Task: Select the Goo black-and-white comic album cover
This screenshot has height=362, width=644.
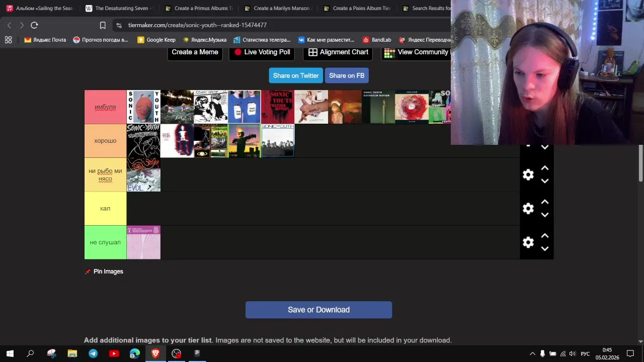Action: tap(211, 107)
